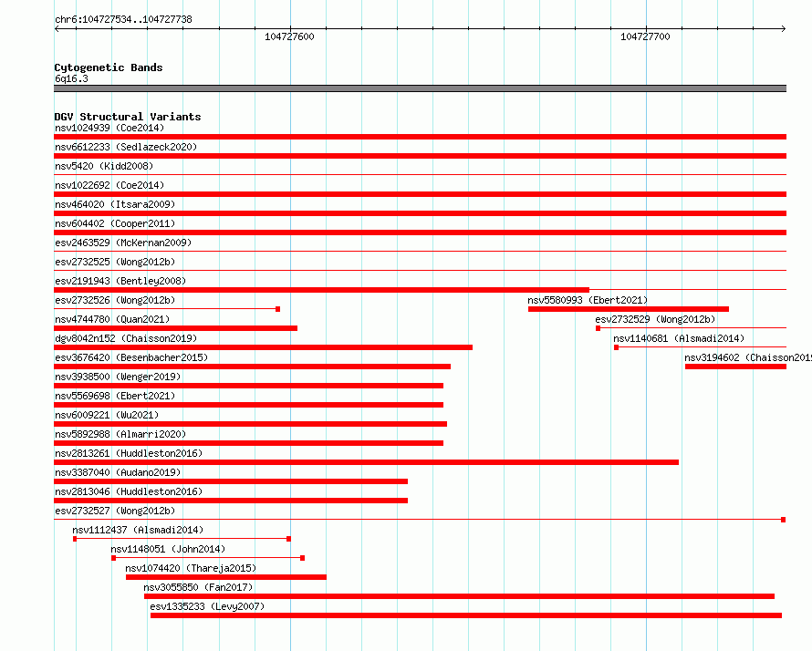Screen dimensions: 812x651
Task: Click the 104727600 ruler position
Action: pyautogui.click(x=289, y=36)
